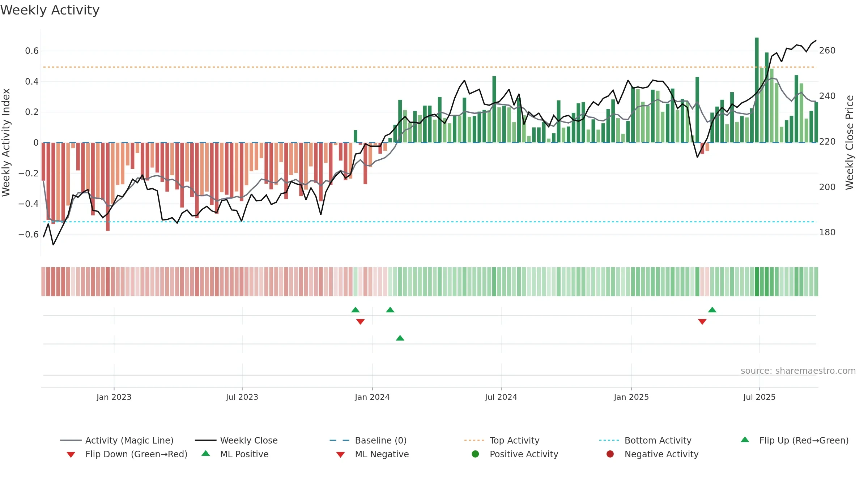
Task: Click the Weekly Close line icon in the legend
Action: pos(205,440)
